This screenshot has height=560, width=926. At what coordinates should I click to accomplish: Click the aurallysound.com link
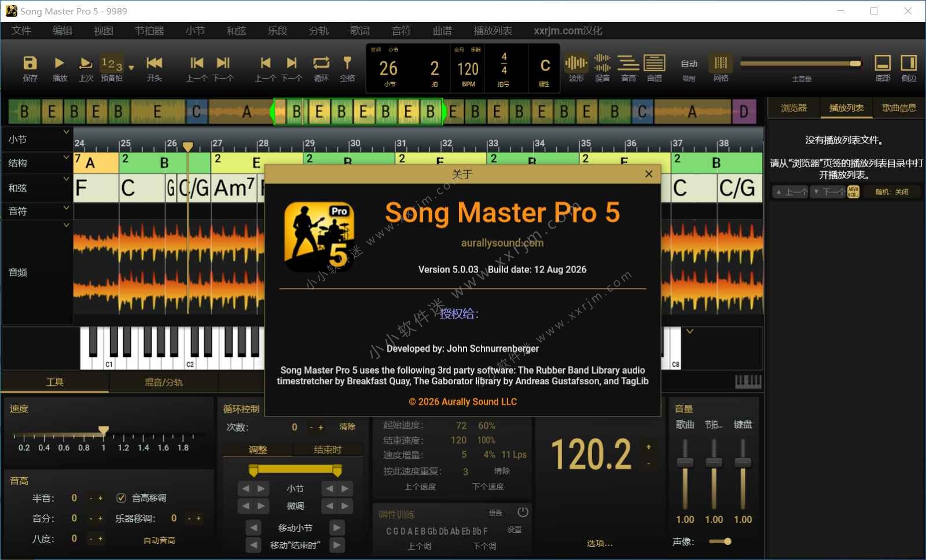pos(502,243)
